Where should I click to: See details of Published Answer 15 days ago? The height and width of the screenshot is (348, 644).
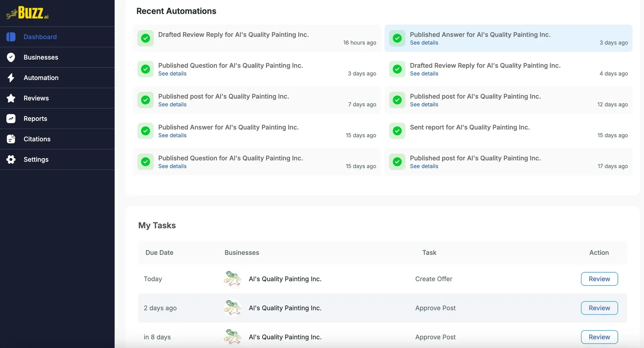[x=172, y=135]
